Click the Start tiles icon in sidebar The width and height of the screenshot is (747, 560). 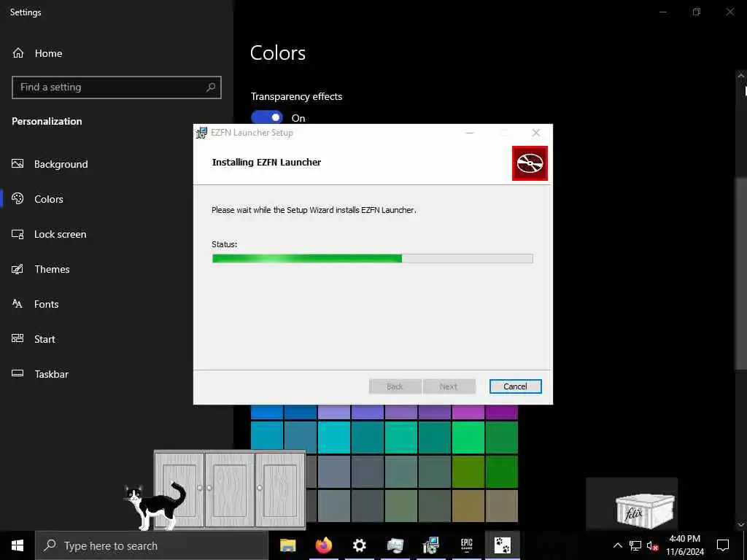(18, 338)
